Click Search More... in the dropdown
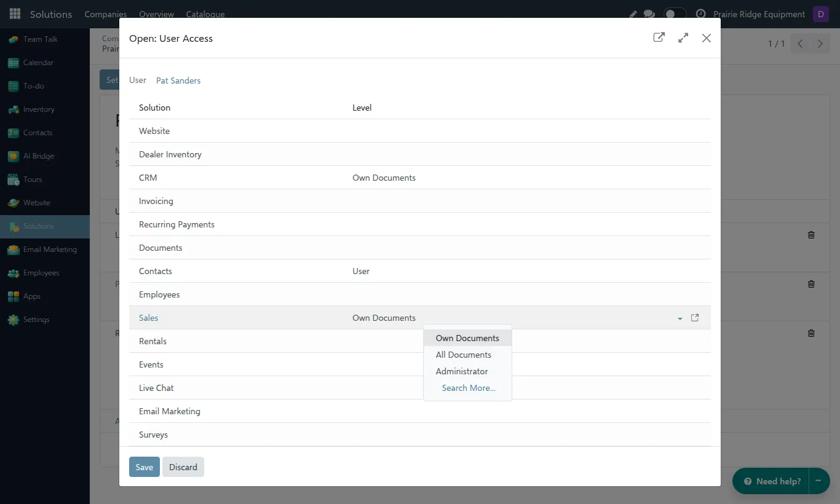This screenshot has height=504, width=840. 469,388
